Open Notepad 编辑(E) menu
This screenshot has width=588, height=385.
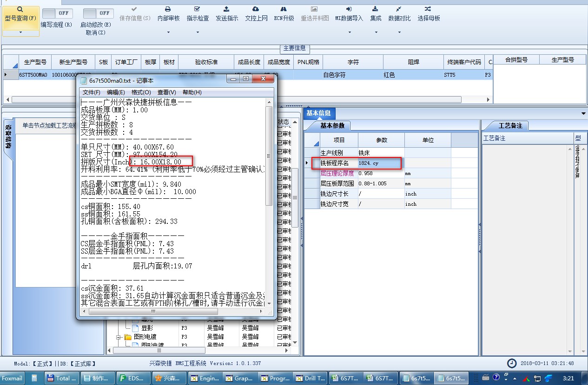click(116, 92)
